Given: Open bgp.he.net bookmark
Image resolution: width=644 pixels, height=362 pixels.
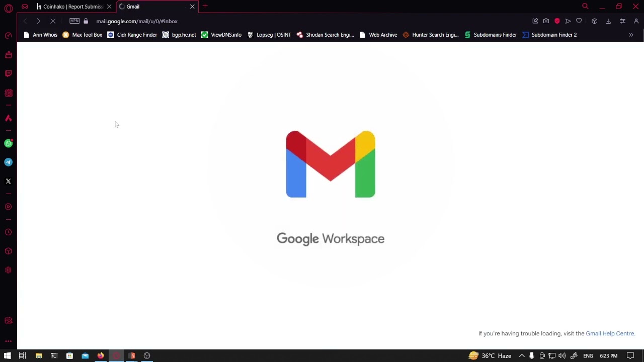Looking at the screenshot, I should (179, 35).
